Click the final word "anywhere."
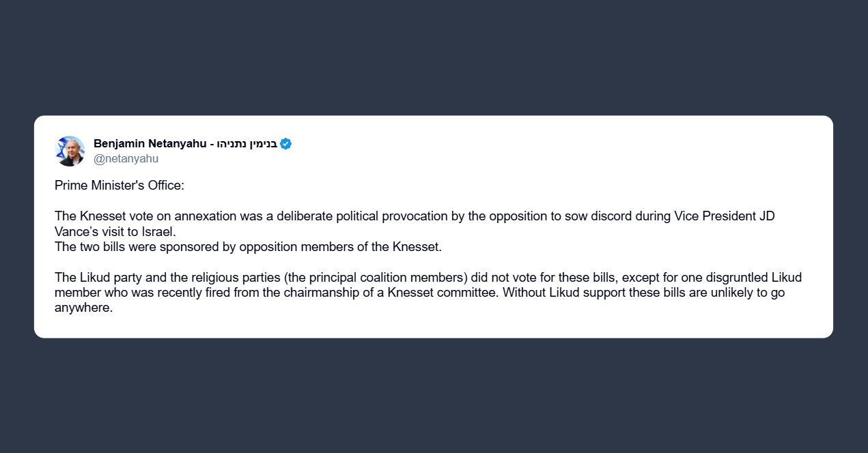 (83, 308)
